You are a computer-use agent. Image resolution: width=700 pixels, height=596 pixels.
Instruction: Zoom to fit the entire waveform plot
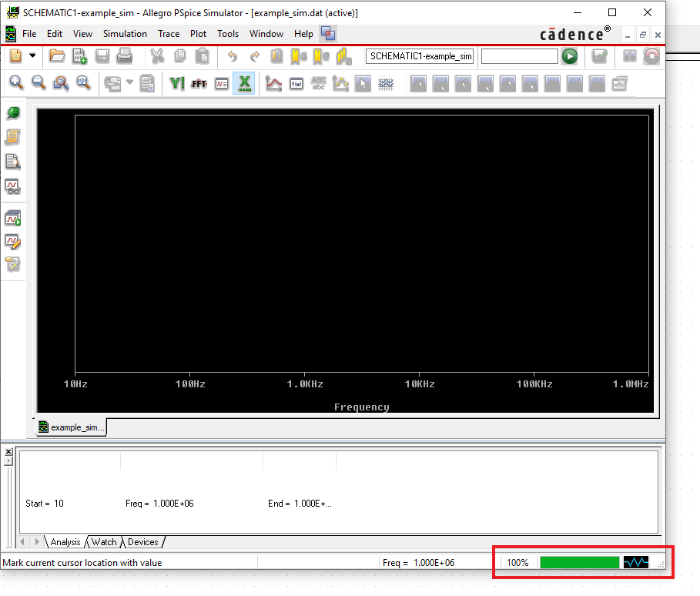tap(84, 83)
